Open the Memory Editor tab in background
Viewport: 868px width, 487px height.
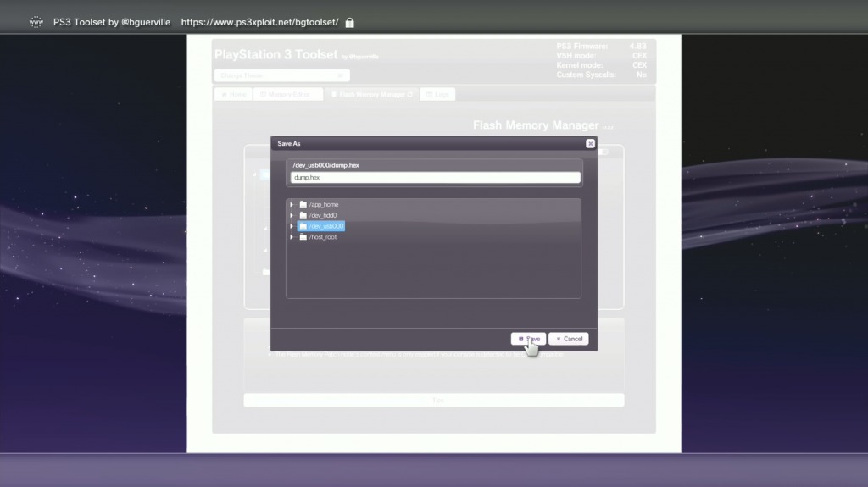pos(288,95)
